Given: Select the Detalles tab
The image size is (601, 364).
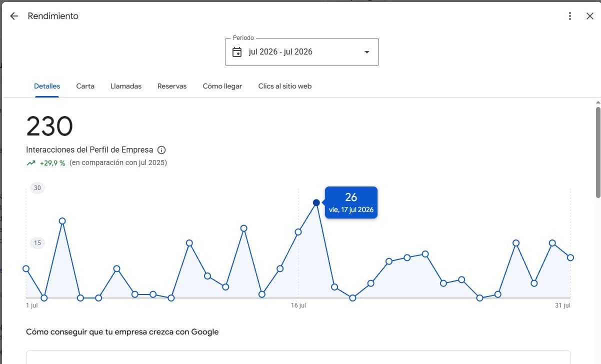Looking at the screenshot, I should click(x=47, y=86).
